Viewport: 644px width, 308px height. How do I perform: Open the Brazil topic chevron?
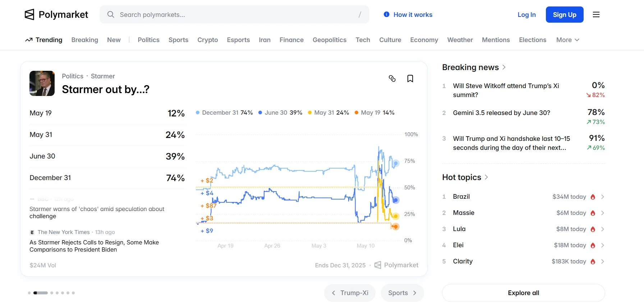point(603,197)
